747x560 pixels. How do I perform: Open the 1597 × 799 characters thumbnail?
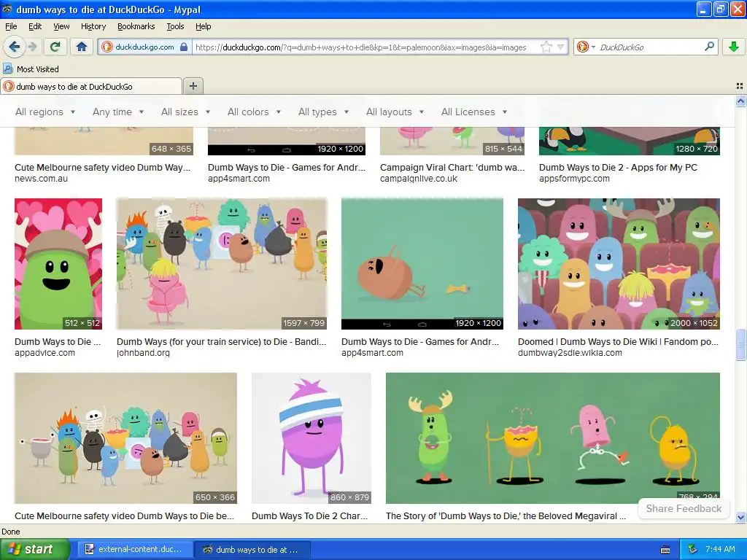coord(222,264)
